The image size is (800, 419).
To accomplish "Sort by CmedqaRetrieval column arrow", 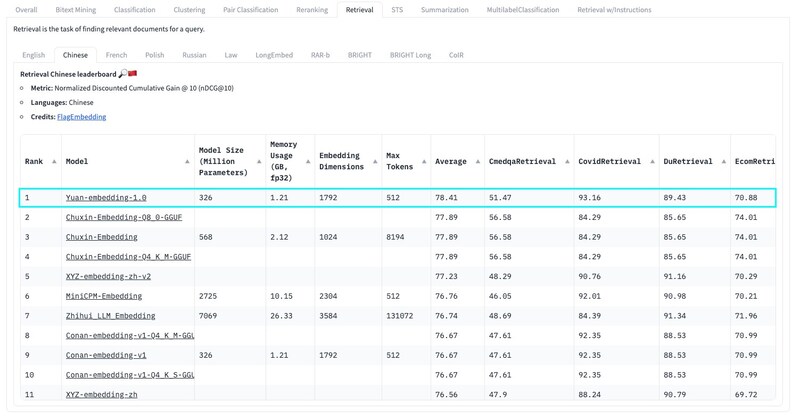I will pyautogui.click(x=567, y=161).
